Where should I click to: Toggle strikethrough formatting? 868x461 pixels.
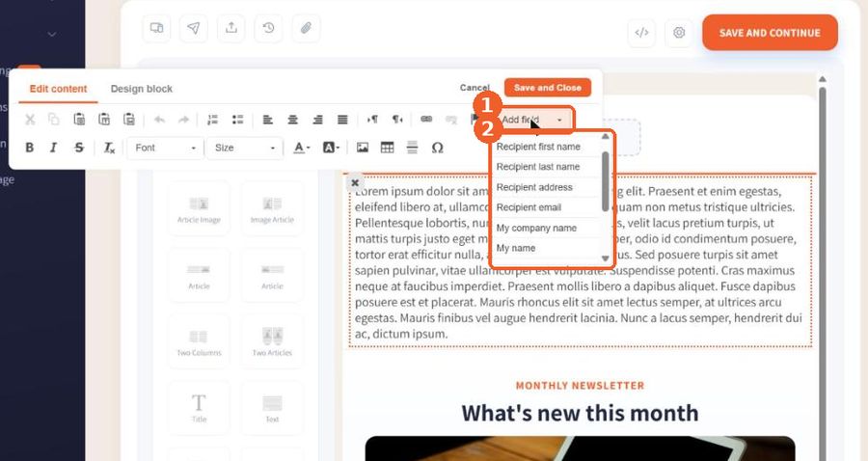tap(79, 148)
